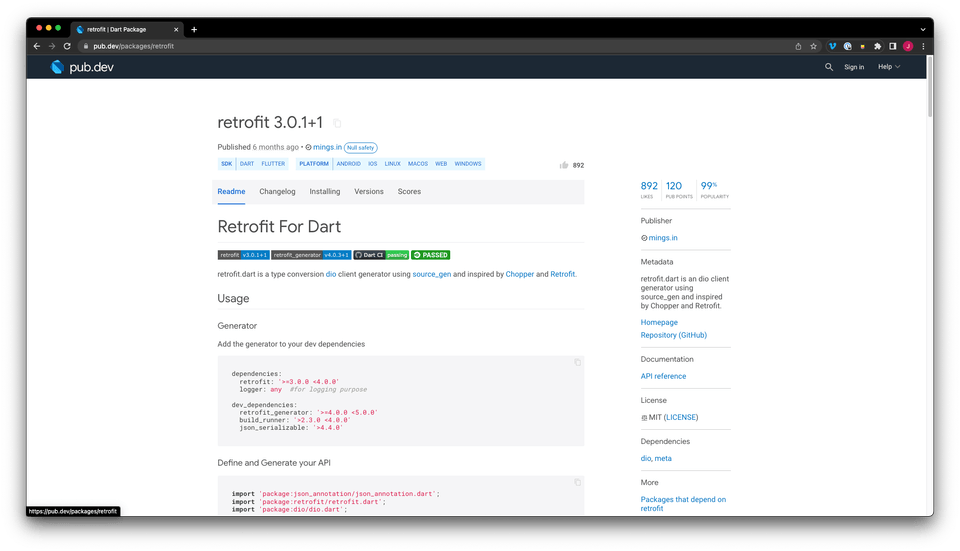Click the DART SDK tag
This screenshot has height=551, width=960.
coord(247,164)
